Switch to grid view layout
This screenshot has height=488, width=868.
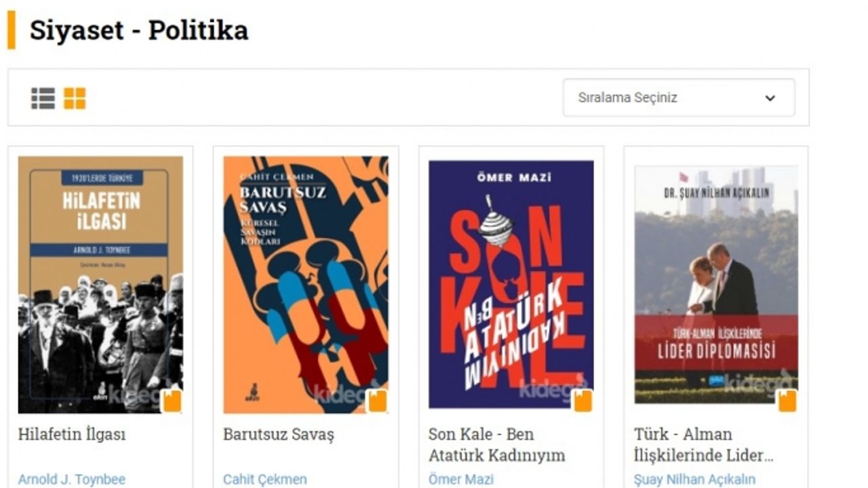click(x=75, y=98)
